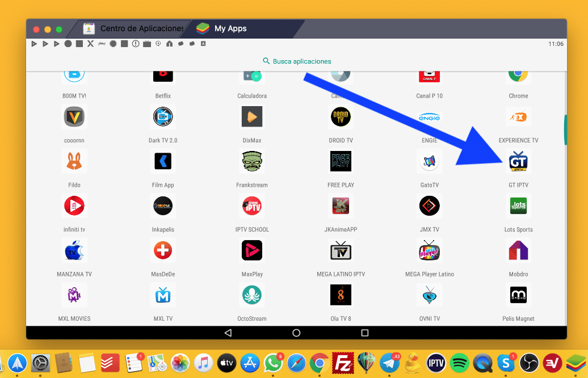This screenshot has height=378, width=588.
Task: Start Betflix
Action: [x=163, y=73]
